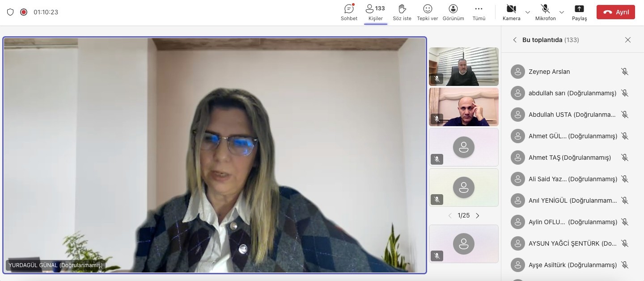This screenshot has height=281, width=644.
Task: Select Ahmet TAŞ in participants list
Action: pos(569,158)
